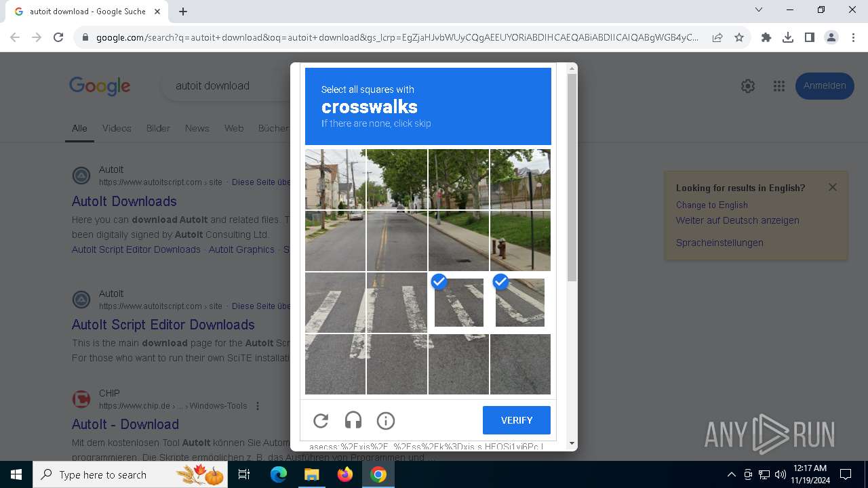Select the bottom-row third asphalt tile
The image size is (868, 488).
pos(458,364)
